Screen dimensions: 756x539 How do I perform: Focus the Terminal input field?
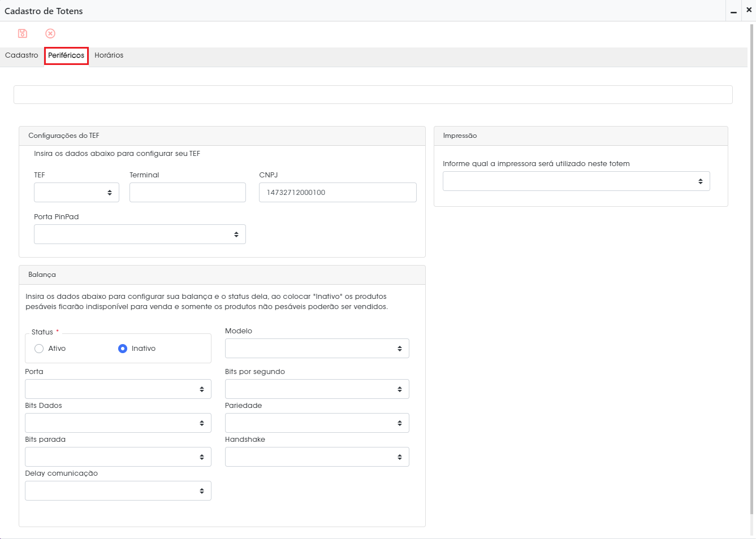[x=188, y=193]
